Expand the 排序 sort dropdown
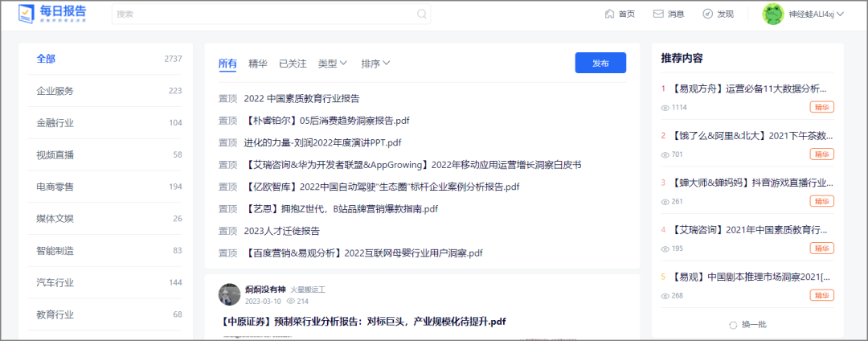The image size is (868, 341). (376, 64)
